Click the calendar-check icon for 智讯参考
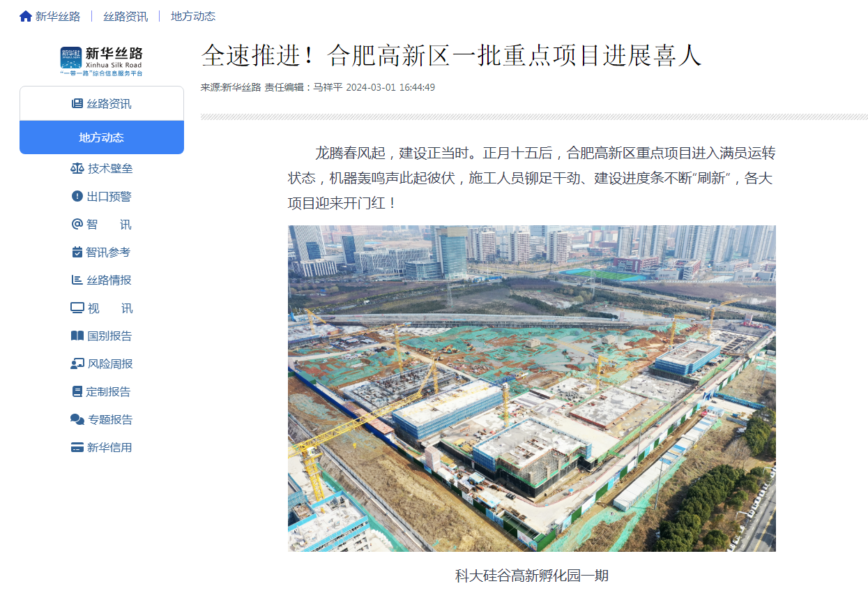 pyautogui.click(x=77, y=252)
